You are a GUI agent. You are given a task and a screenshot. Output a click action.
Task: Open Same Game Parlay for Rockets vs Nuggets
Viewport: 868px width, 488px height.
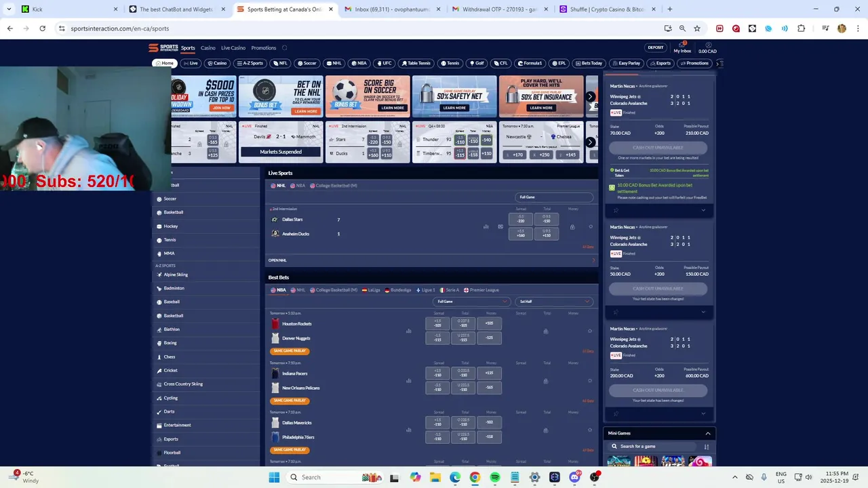click(x=290, y=351)
